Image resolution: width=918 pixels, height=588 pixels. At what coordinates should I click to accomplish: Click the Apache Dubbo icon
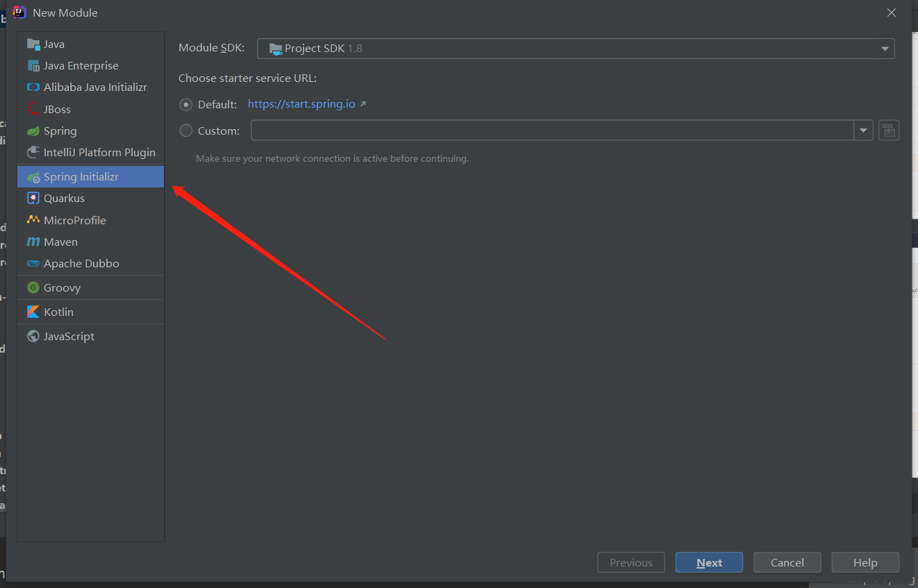[33, 264]
